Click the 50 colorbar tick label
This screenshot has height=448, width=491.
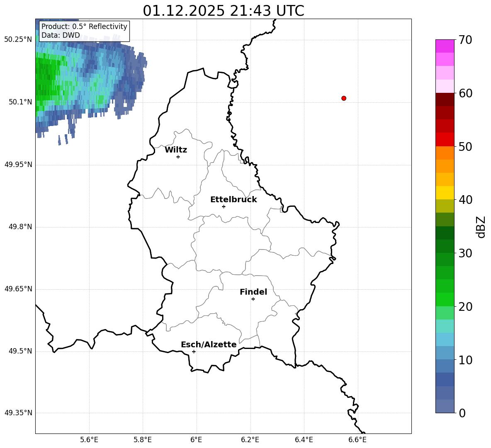click(x=465, y=147)
